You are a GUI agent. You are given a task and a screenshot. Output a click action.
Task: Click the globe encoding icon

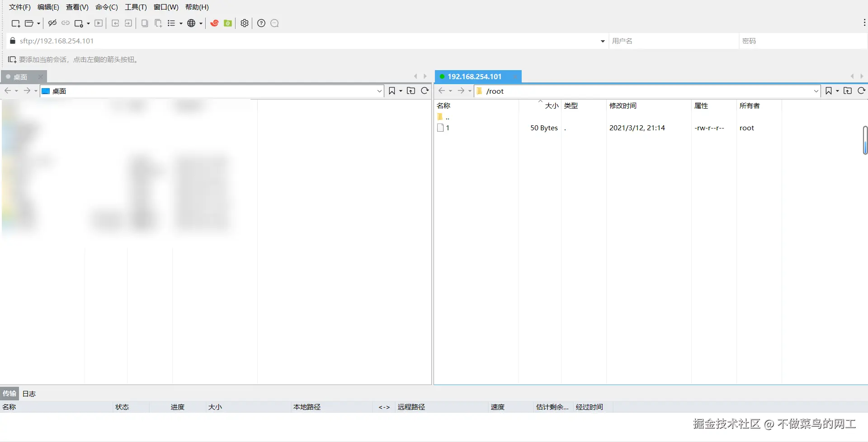click(191, 23)
